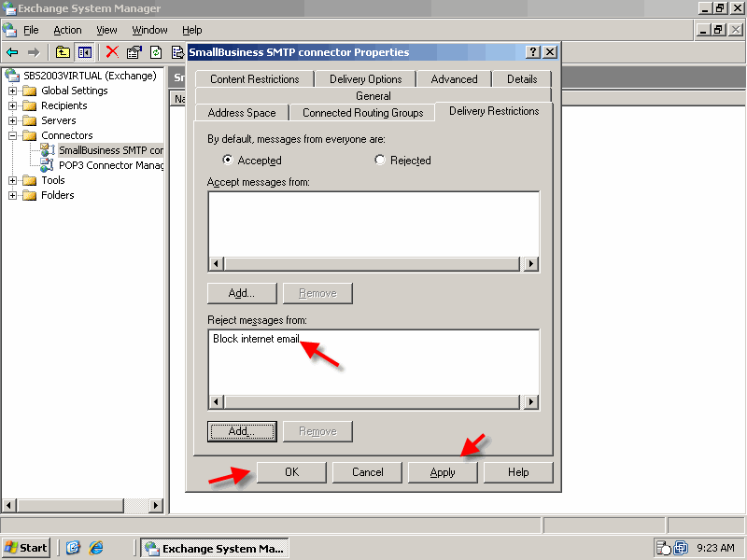Click the SBS2003VIRTUAL Exchange root icon
Image resolution: width=747 pixels, height=560 pixels.
[12, 76]
